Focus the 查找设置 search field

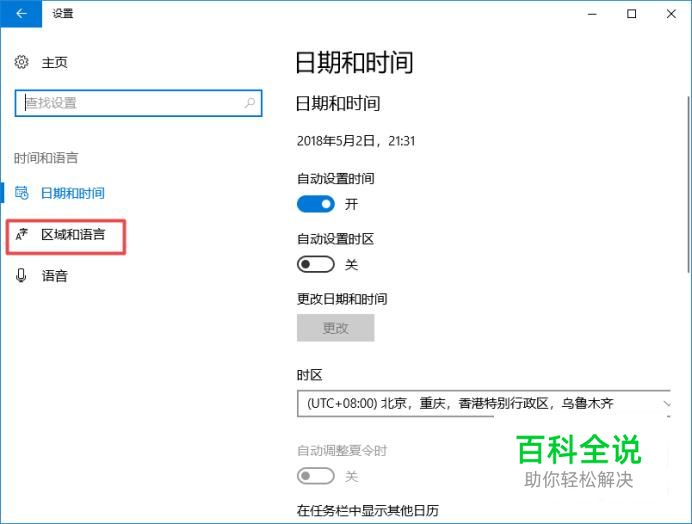pyautogui.click(x=138, y=103)
